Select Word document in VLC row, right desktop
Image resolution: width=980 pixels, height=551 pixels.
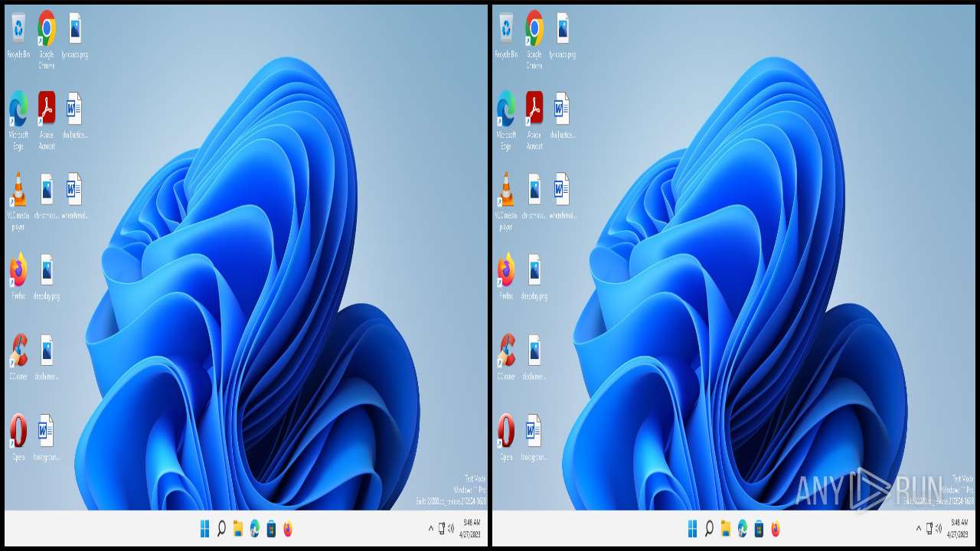click(562, 196)
